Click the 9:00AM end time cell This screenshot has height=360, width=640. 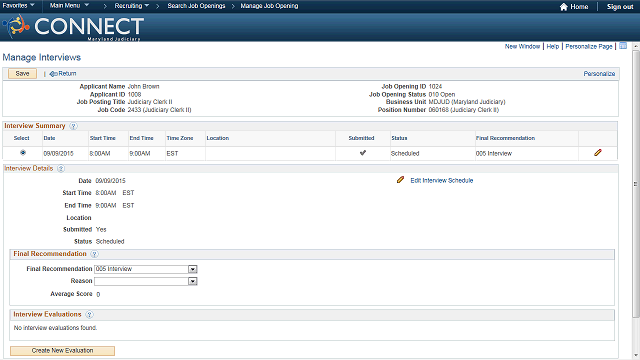point(140,153)
